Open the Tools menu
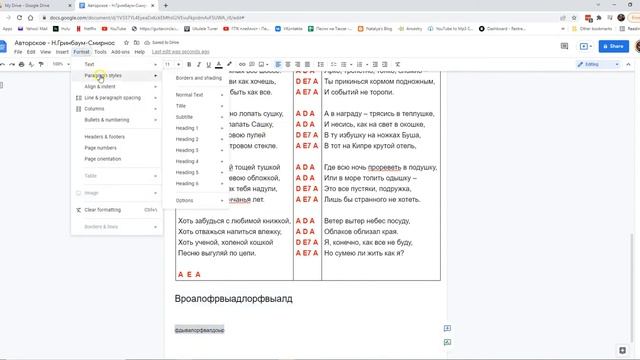This screenshot has height=360, width=640. click(x=100, y=52)
